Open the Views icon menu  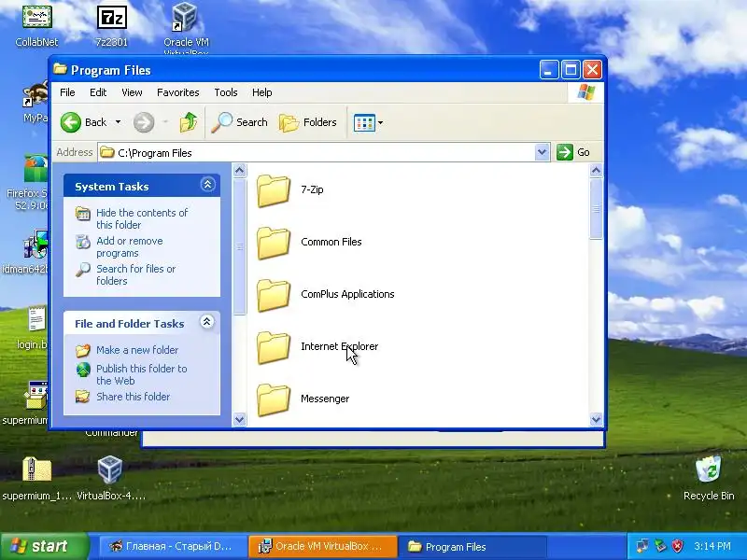point(364,122)
